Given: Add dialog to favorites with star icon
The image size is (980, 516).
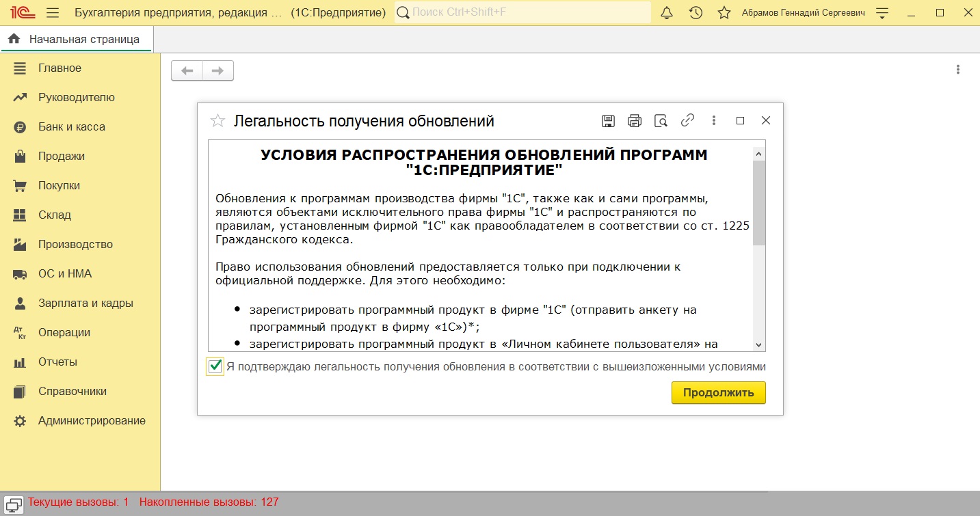Looking at the screenshot, I should pos(217,121).
